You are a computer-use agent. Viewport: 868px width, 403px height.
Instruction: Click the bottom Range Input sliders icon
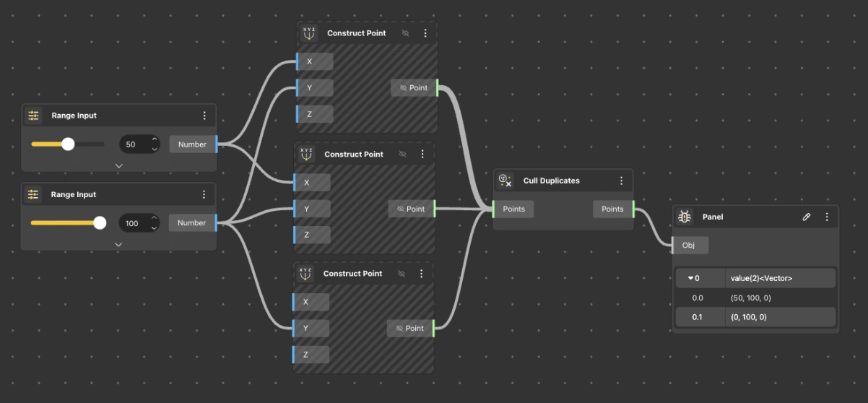coord(33,194)
